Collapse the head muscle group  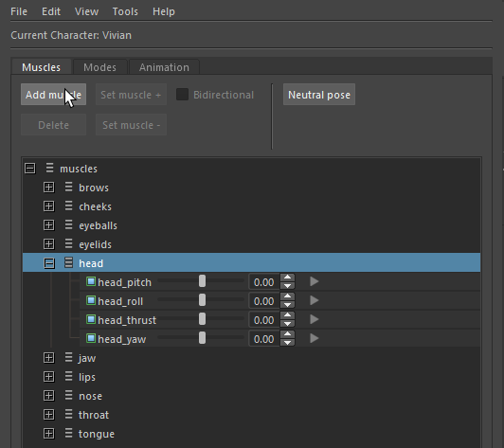click(x=49, y=263)
